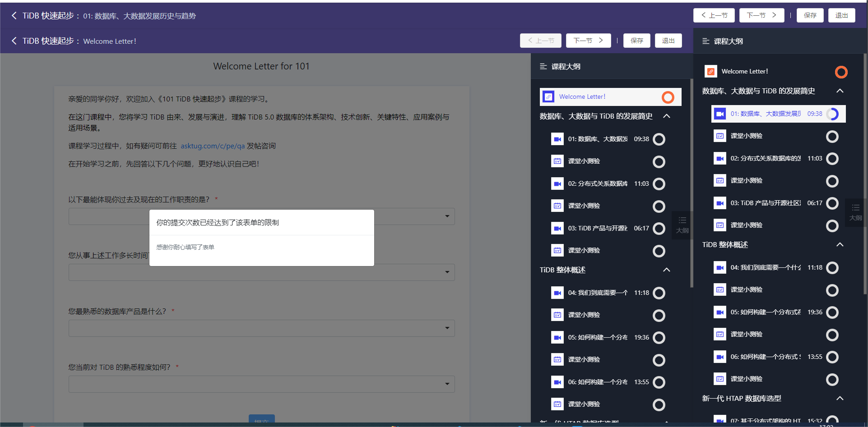The height and width of the screenshot is (427, 868).
Task: Click the quiz icon between lessons 04 and 05, background outline
Action: click(x=720, y=289)
